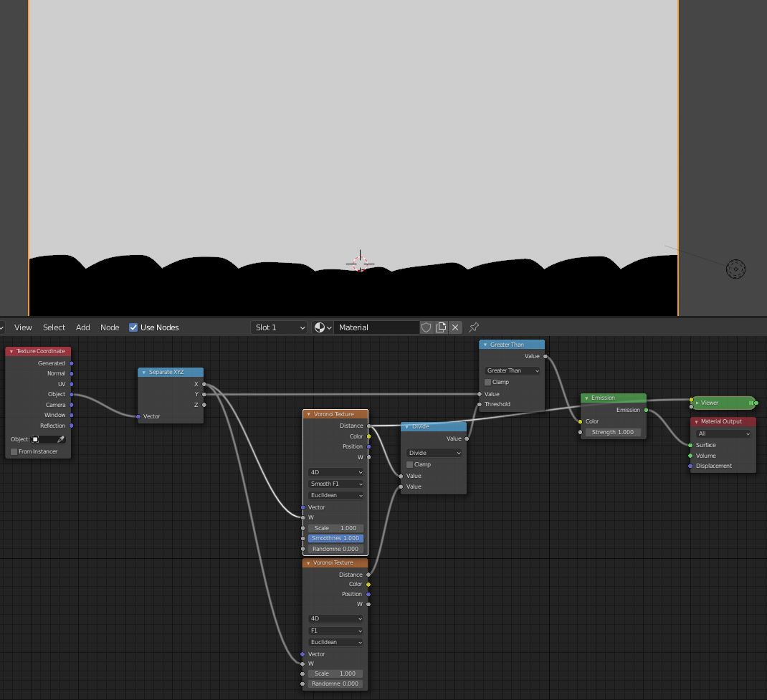
Task: Open the Slot 1 dropdown
Action: point(280,327)
